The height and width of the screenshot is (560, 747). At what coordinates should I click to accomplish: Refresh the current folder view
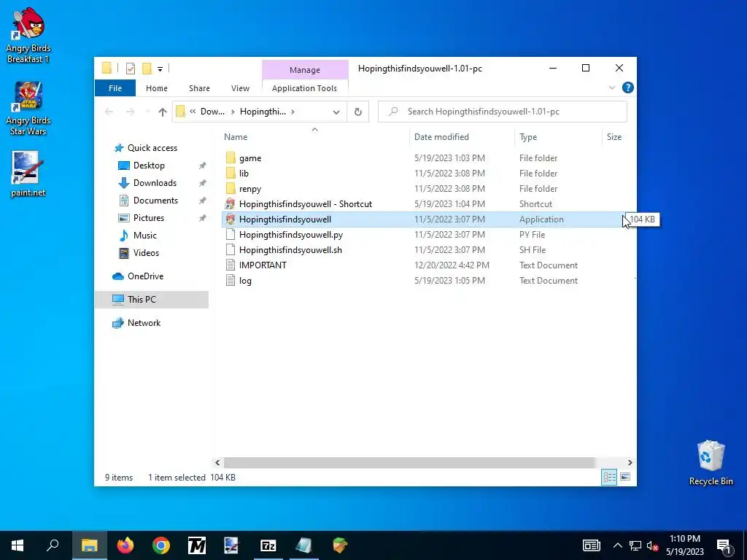(357, 112)
